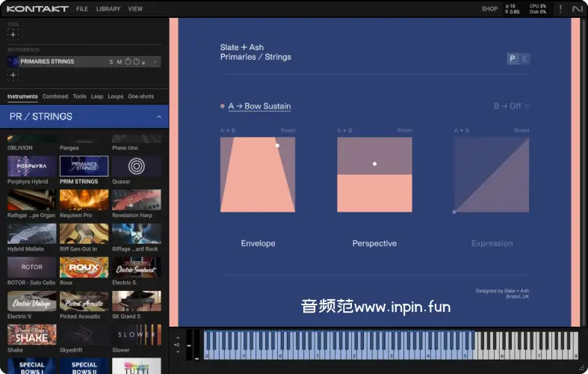Click first power knob icon on Primaries Strings

[x=128, y=61]
